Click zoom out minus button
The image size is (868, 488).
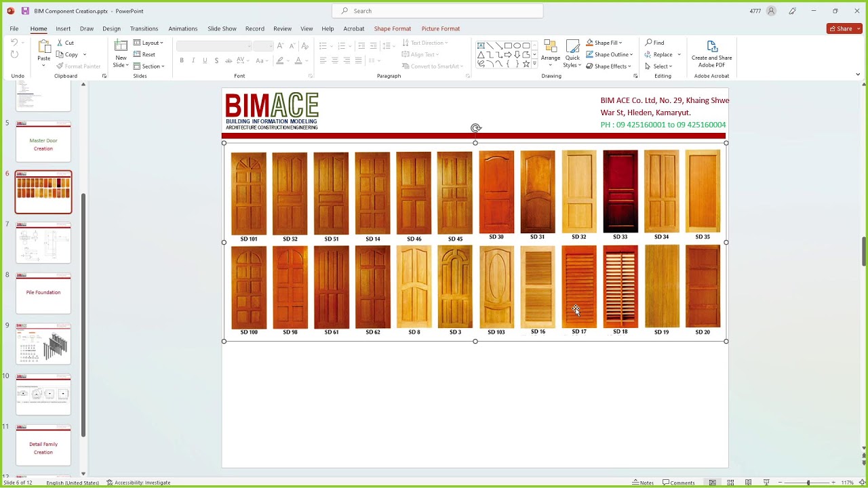pyautogui.click(x=780, y=483)
